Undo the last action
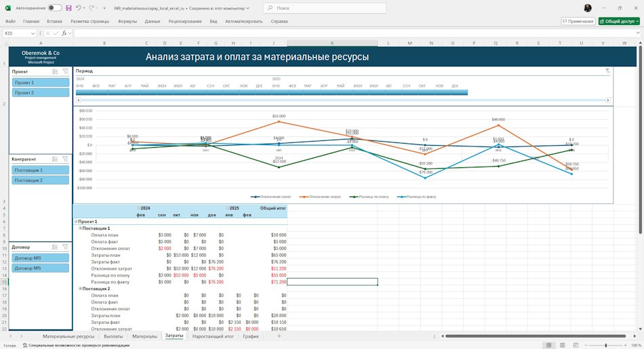Image resolution: width=644 pixels, height=349 pixels. click(79, 8)
